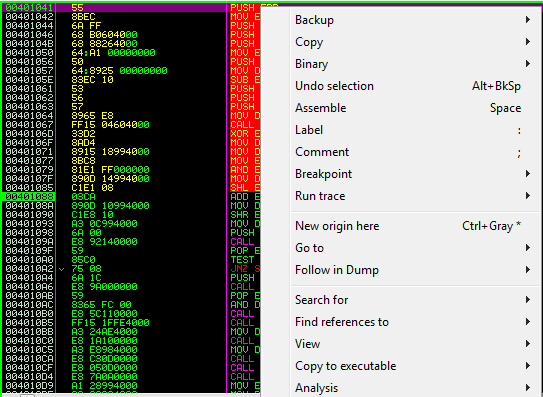The image size is (543, 397).
Task: Click hex bytes 890D 10994000
Action: pos(110,205)
